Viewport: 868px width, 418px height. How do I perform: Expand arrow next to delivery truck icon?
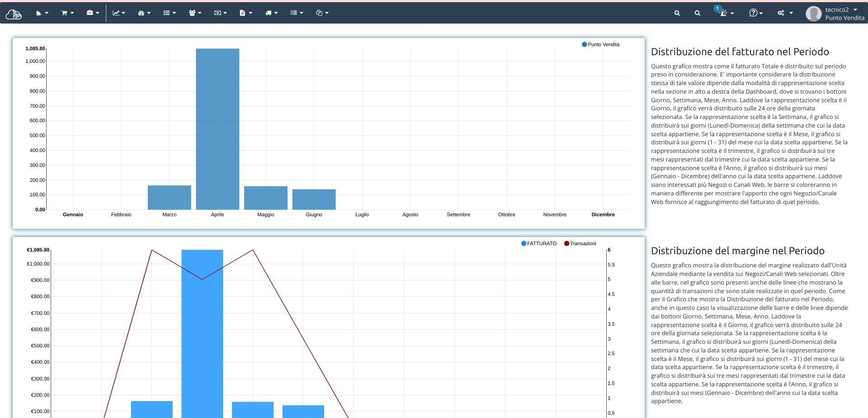point(276,13)
